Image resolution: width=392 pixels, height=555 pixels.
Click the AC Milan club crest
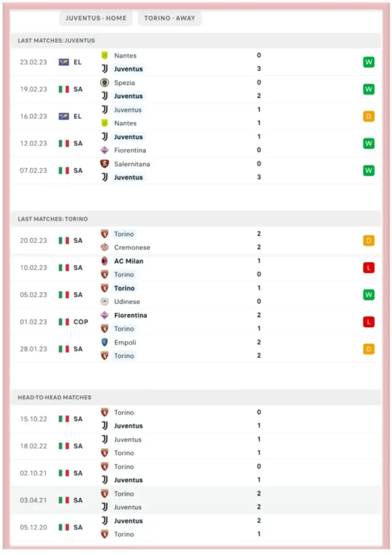tap(104, 261)
